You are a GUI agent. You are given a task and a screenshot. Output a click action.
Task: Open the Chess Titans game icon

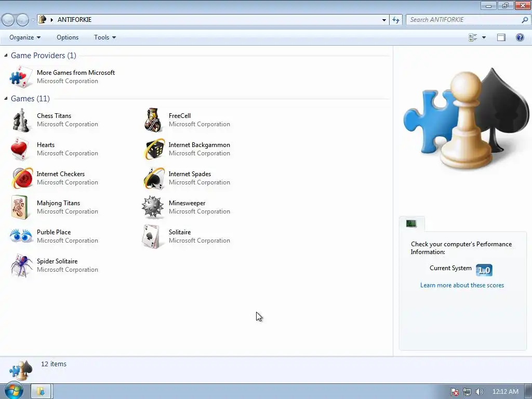coord(21,120)
